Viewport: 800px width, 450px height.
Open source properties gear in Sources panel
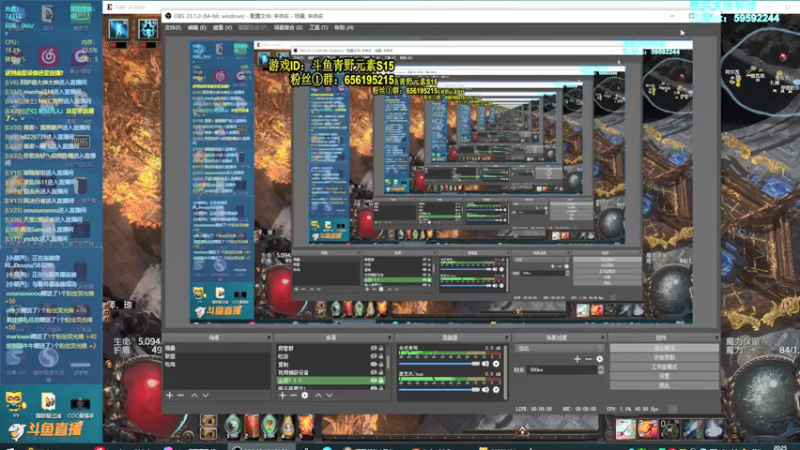pos(305,395)
